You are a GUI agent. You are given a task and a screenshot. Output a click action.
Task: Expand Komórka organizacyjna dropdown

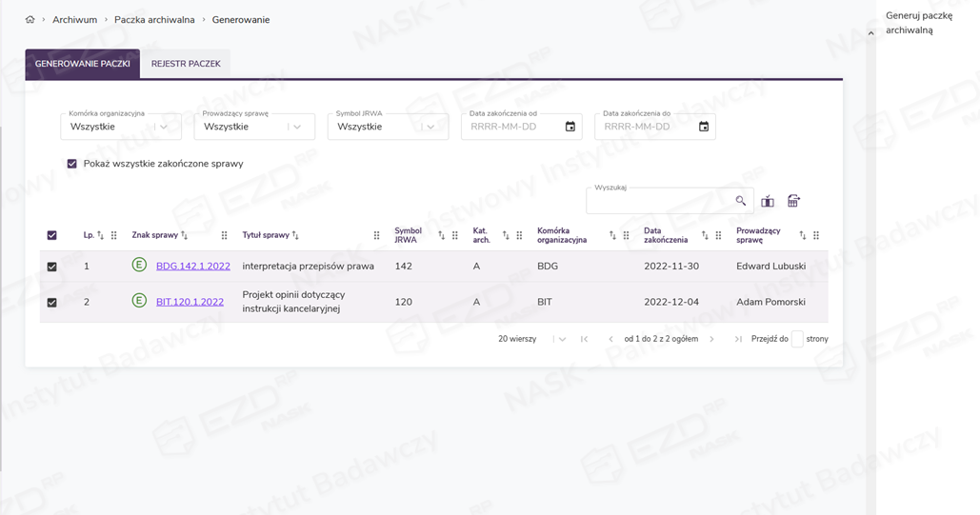point(164,127)
